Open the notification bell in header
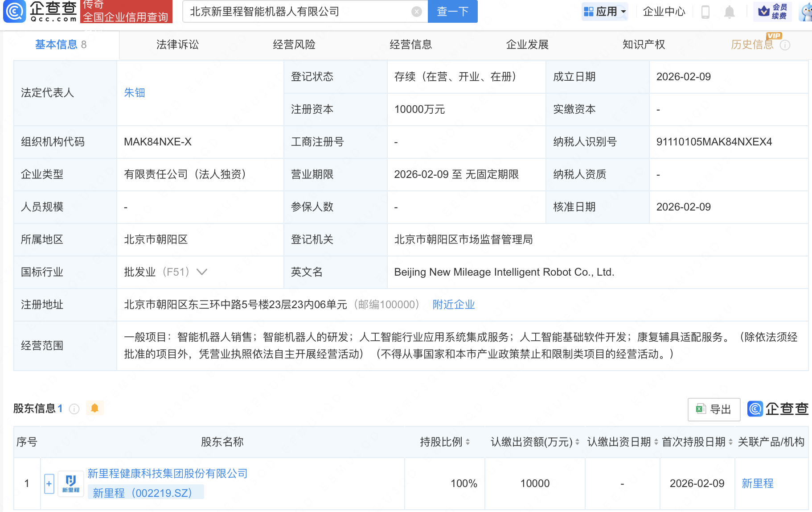 coord(729,12)
